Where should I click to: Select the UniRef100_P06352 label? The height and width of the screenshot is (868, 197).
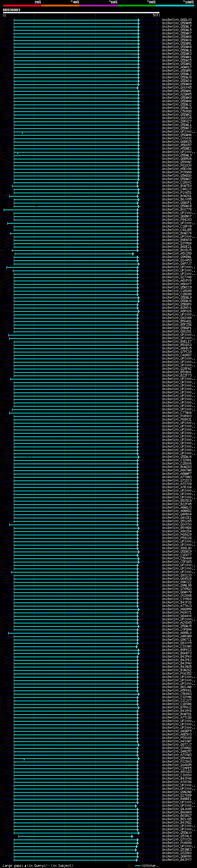[176, 674]
